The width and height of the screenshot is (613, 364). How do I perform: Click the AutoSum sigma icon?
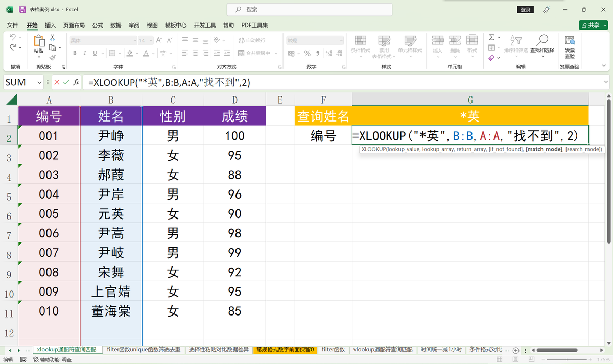tap(491, 37)
